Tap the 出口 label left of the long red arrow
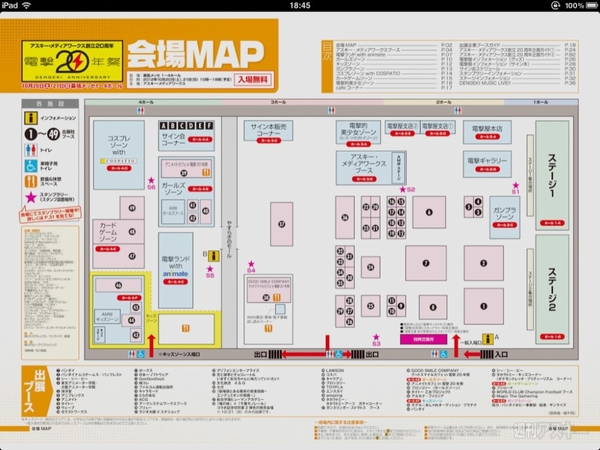Image resolution: width=600 pixels, height=450 pixels. click(260, 354)
